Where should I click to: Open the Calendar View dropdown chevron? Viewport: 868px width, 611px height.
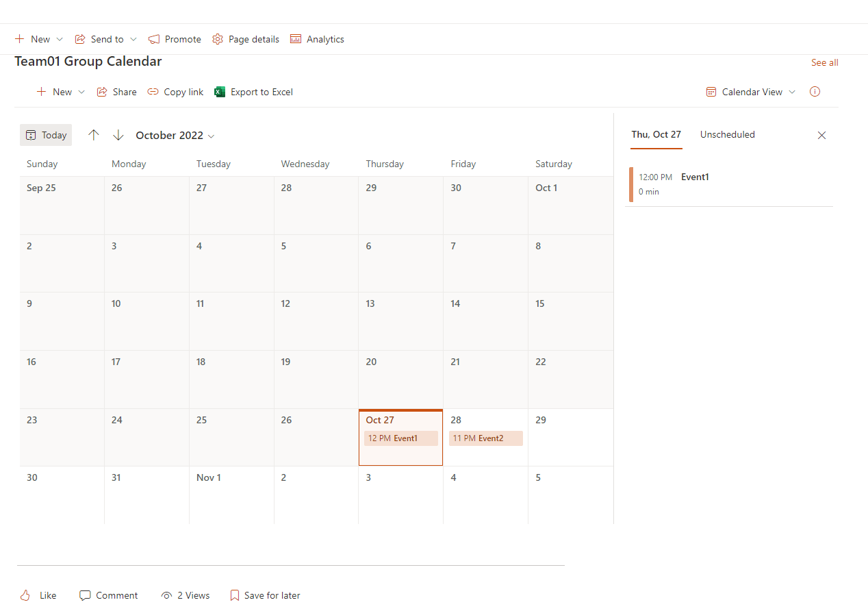pos(792,92)
